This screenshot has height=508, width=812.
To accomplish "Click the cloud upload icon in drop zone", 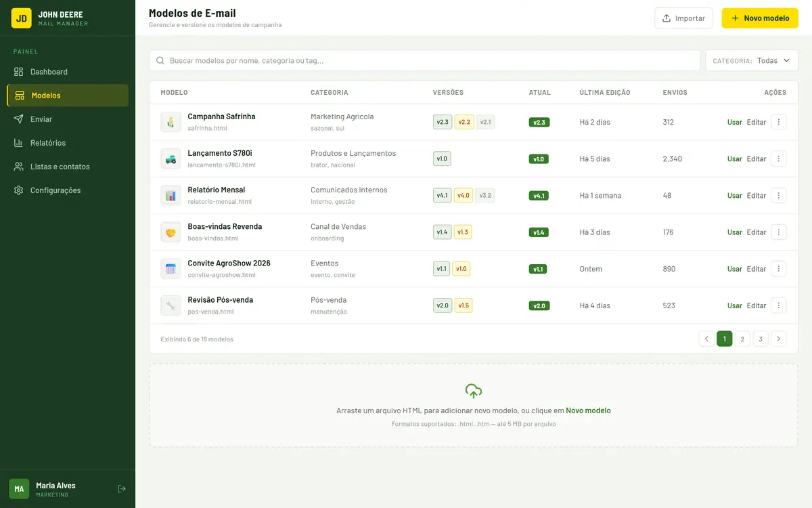I will tap(474, 391).
